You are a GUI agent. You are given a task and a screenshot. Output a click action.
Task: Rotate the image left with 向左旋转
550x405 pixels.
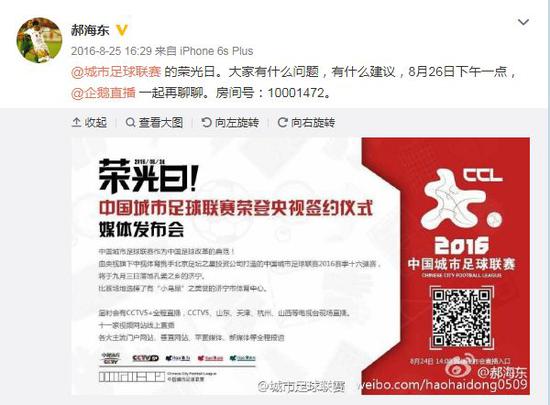(230, 122)
